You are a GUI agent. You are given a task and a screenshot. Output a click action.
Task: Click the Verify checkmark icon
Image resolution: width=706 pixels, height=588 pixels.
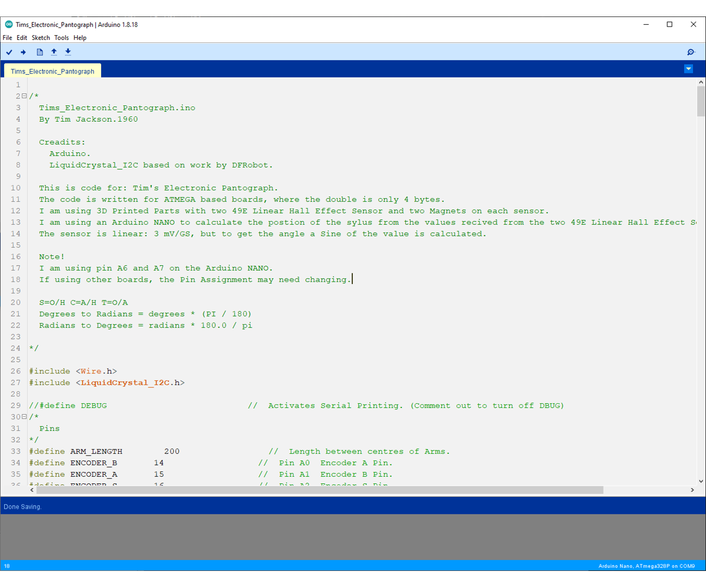[9, 52]
